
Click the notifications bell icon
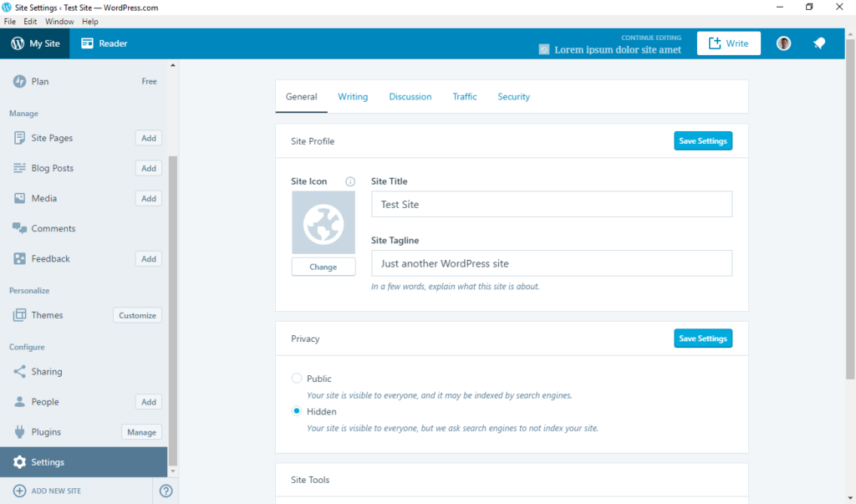(819, 43)
